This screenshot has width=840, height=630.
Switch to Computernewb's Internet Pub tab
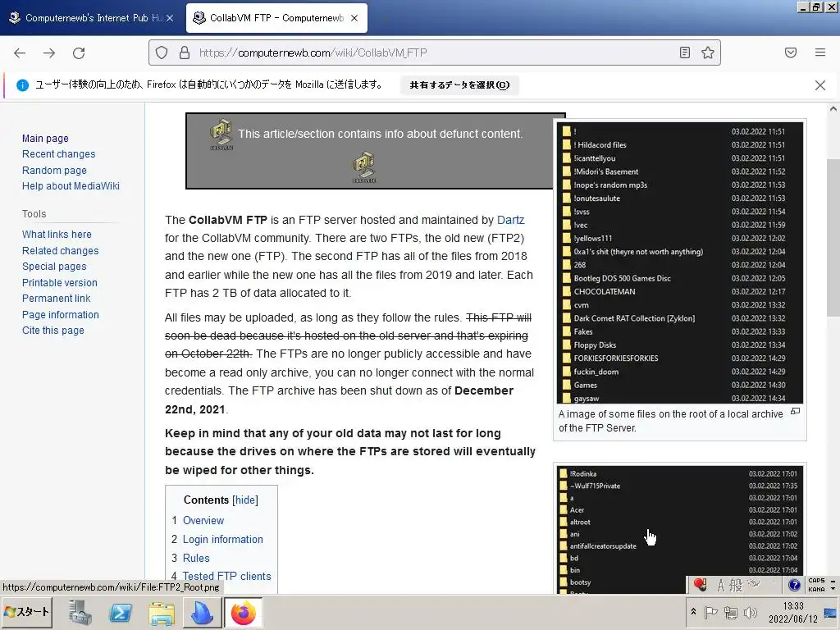click(x=91, y=18)
